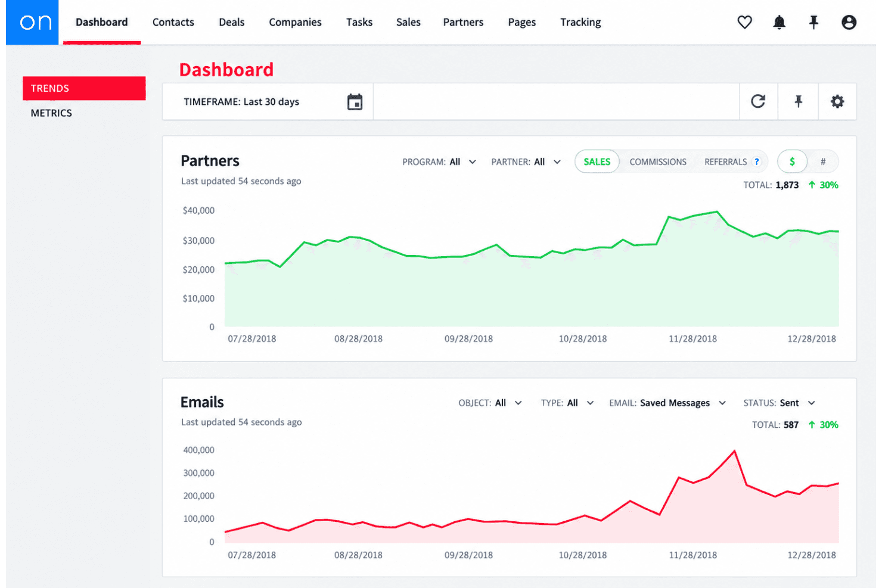Screen dimensions: 882x588
Task: Expand the Partner: All dropdown
Action: tap(526, 161)
